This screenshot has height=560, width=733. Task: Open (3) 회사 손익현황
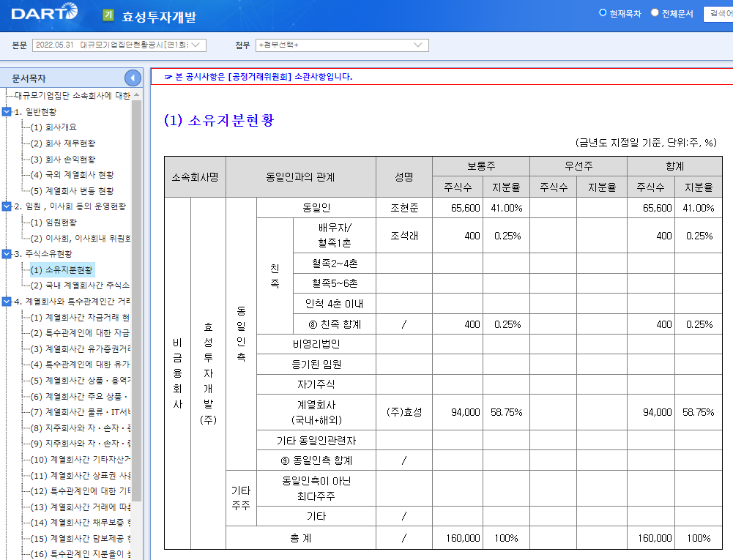(63, 159)
